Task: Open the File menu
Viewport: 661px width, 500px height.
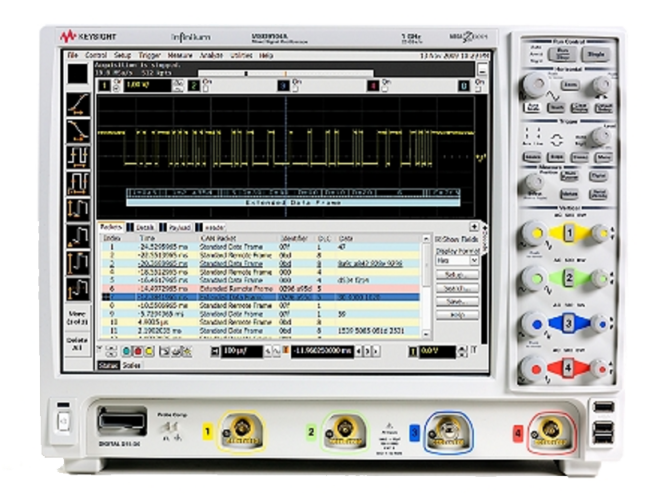Action: click(x=73, y=55)
